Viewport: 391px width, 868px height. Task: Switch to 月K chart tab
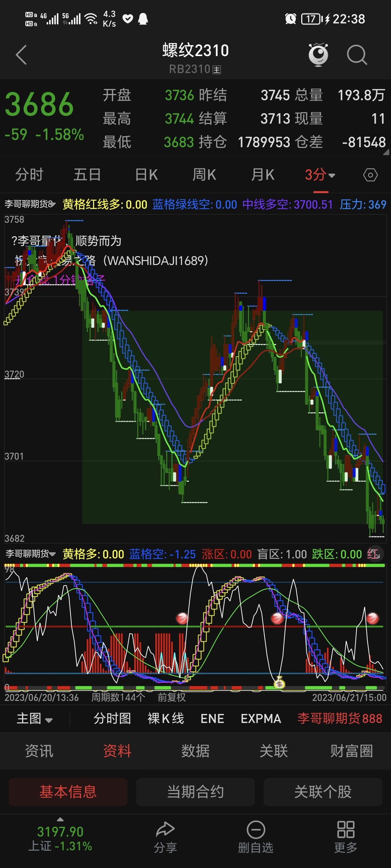click(x=263, y=175)
